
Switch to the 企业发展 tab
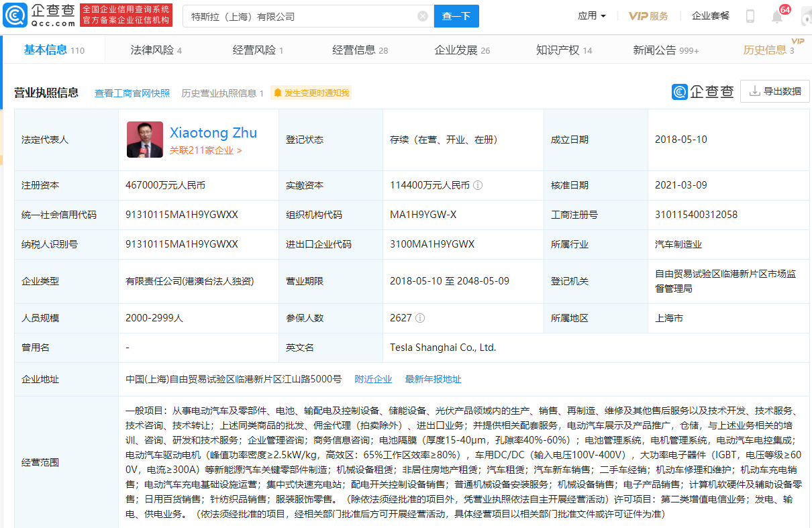click(462, 50)
